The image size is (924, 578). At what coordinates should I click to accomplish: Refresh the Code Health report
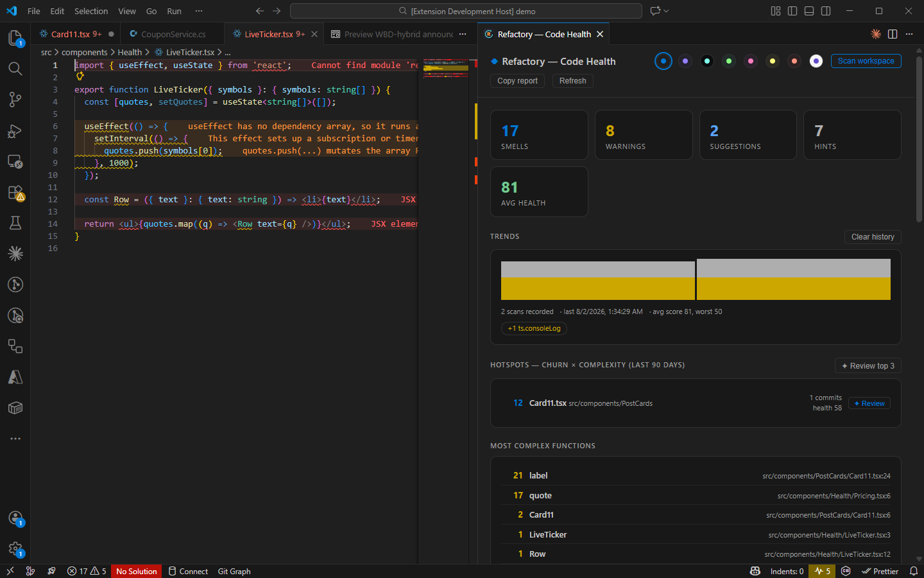[572, 81]
